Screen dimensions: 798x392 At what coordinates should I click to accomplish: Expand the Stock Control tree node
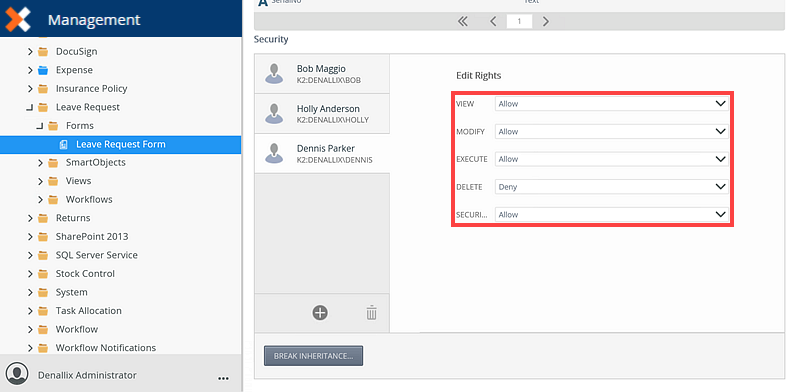[x=31, y=274]
